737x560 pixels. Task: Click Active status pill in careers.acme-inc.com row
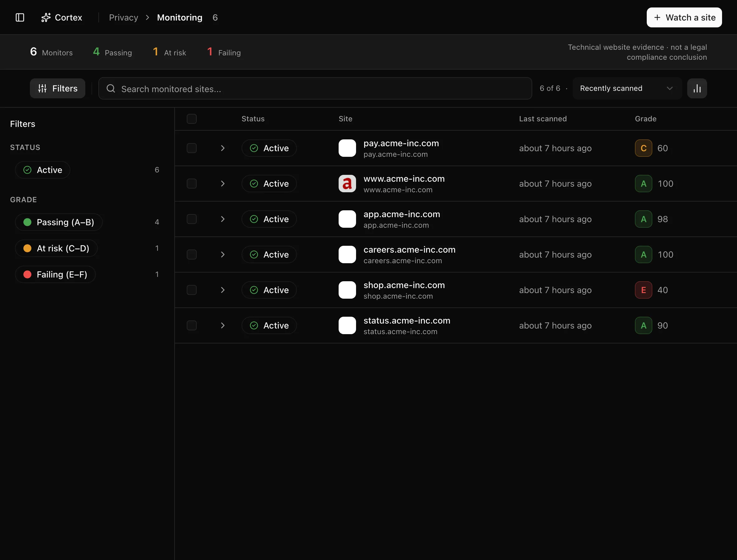click(x=269, y=255)
